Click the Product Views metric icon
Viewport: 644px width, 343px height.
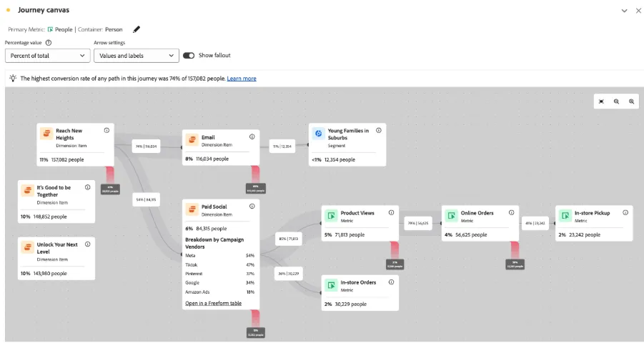pyautogui.click(x=331, y=216)
